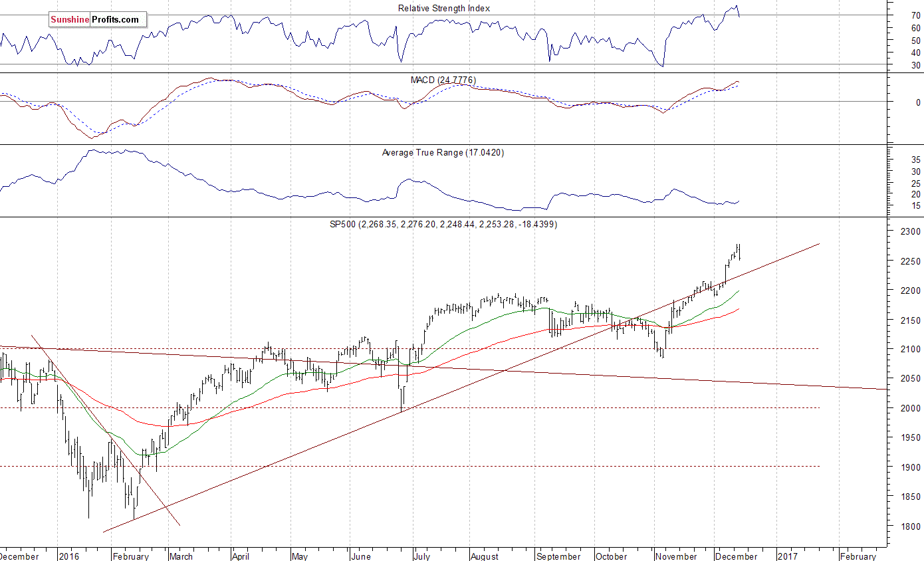This screenshot has height=561, width=924.
Task: Click the June time axis label
Action: 362,556
